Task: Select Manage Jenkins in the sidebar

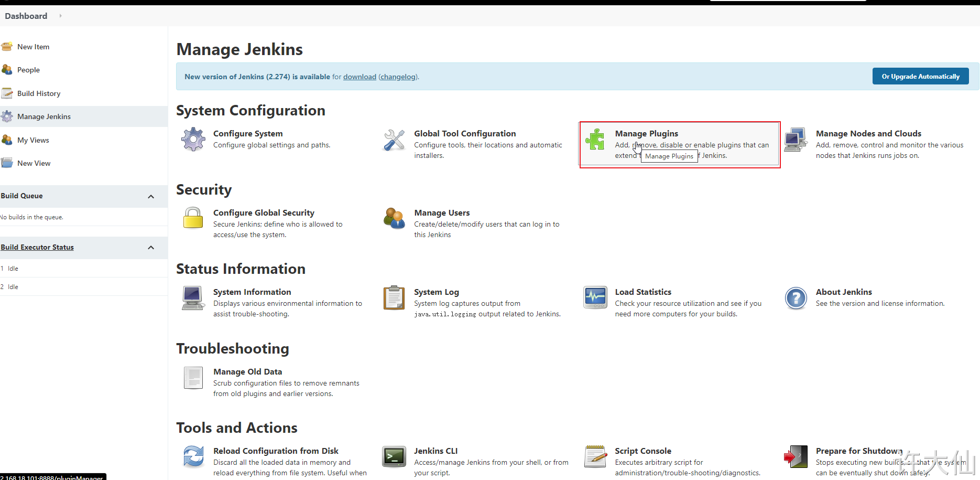Action: [x=44, y=116]
